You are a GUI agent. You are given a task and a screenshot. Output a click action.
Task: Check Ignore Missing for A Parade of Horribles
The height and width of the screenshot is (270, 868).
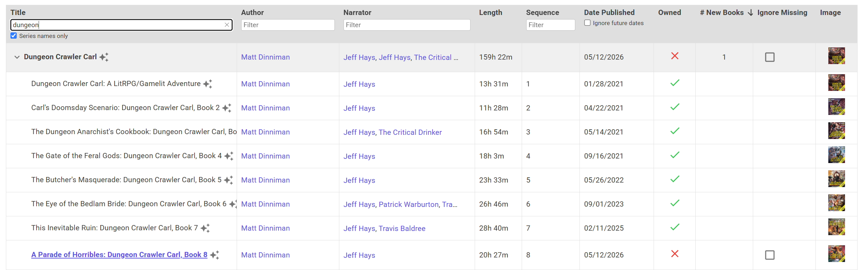tap(770, 255)
